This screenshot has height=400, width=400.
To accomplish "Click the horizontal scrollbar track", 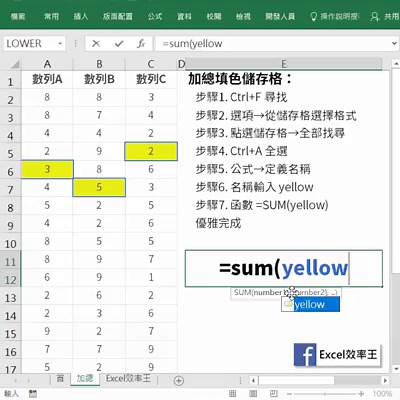I will (x=319, y=380).
